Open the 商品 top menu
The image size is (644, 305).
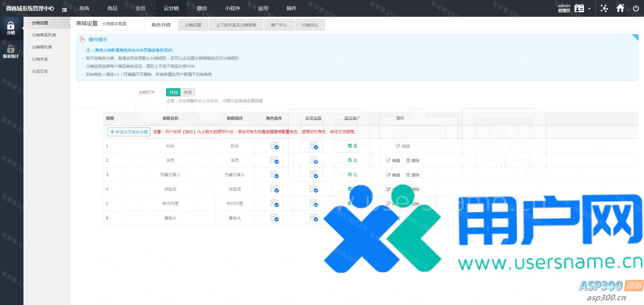pyautogui.click(x=112, y=8)
